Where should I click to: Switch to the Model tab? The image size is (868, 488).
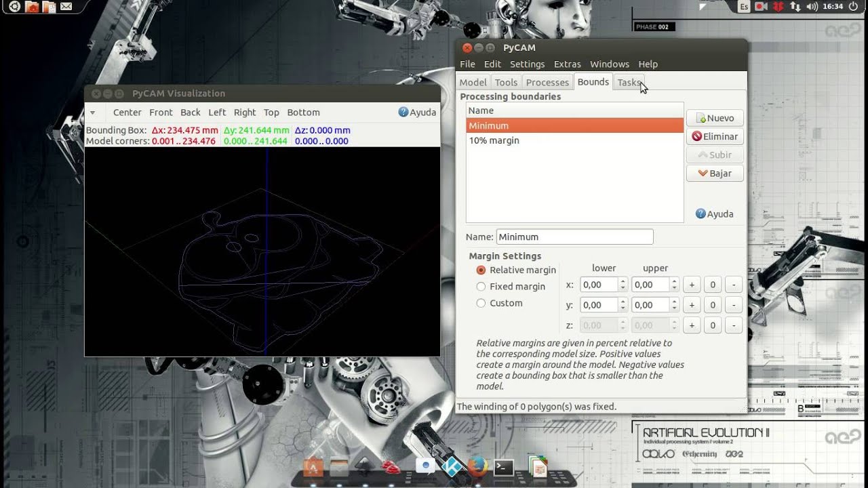[473, 82]
